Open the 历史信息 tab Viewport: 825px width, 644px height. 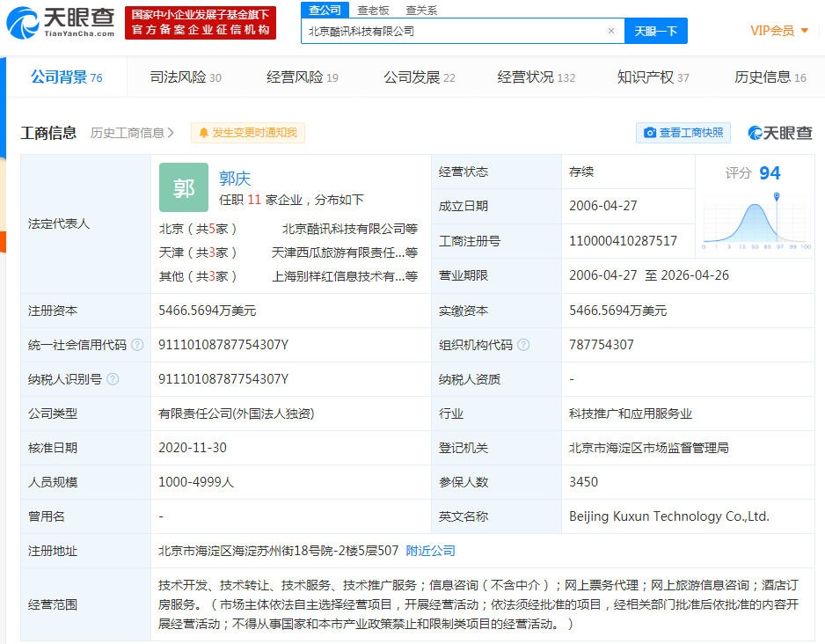(x=770, y=77)
